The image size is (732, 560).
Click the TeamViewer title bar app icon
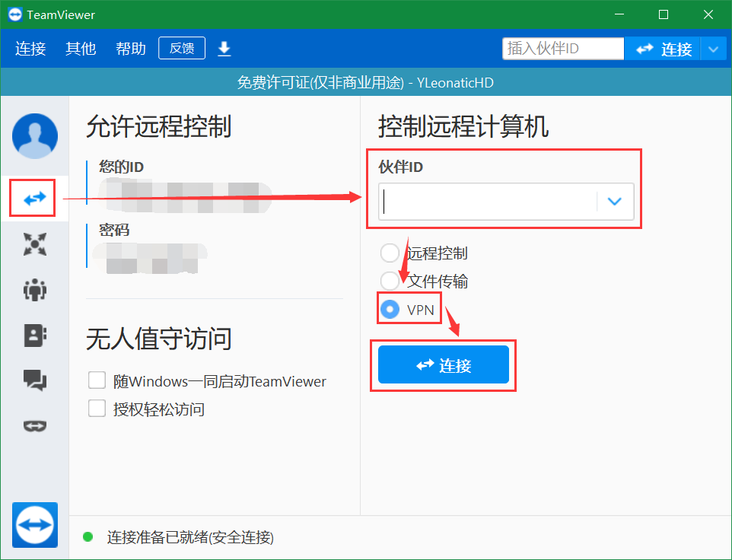coord(15,14)
